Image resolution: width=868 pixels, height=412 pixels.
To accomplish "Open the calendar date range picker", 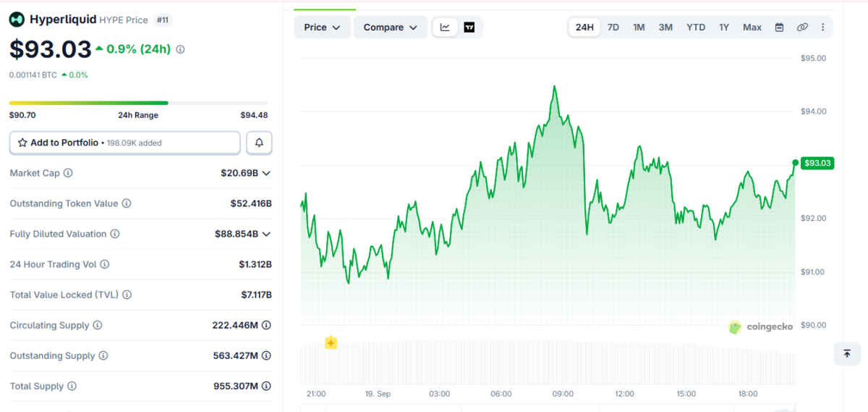I will coord(779,28).
